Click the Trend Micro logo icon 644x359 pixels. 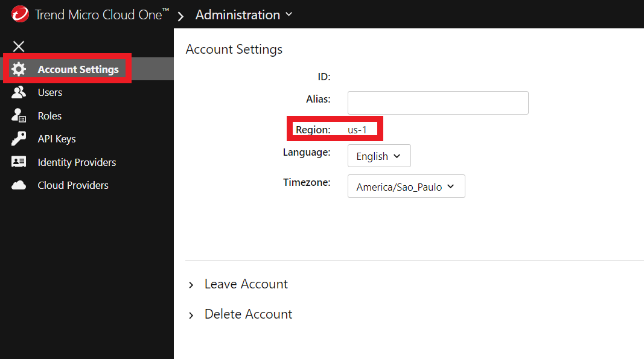(x=20, y=14)
